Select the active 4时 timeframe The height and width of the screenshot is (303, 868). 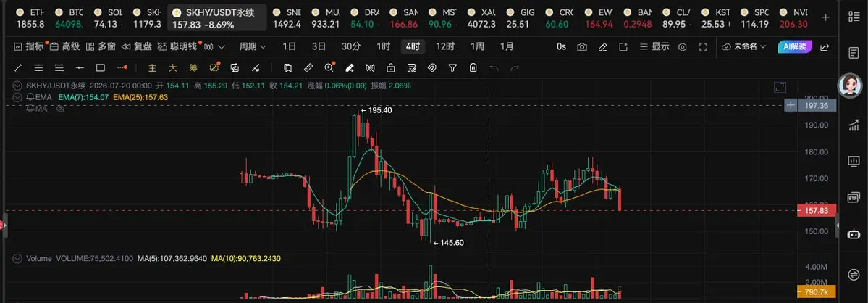413,46
